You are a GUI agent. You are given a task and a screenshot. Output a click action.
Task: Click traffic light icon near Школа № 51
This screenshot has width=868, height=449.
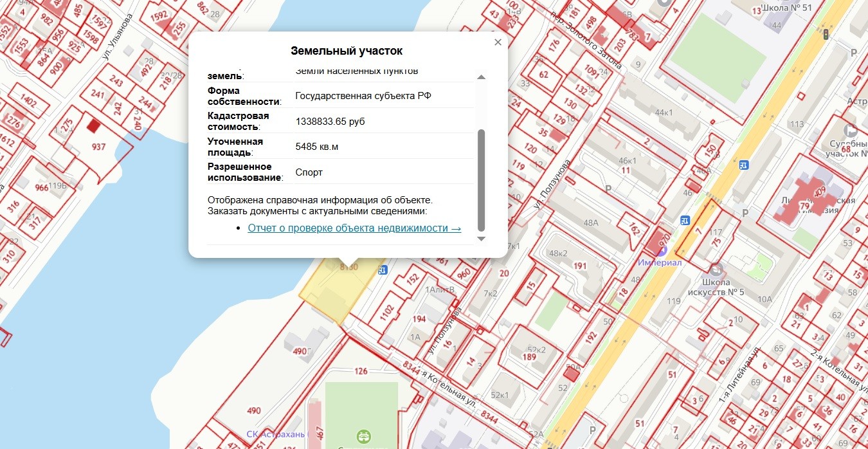pos(826,33)
